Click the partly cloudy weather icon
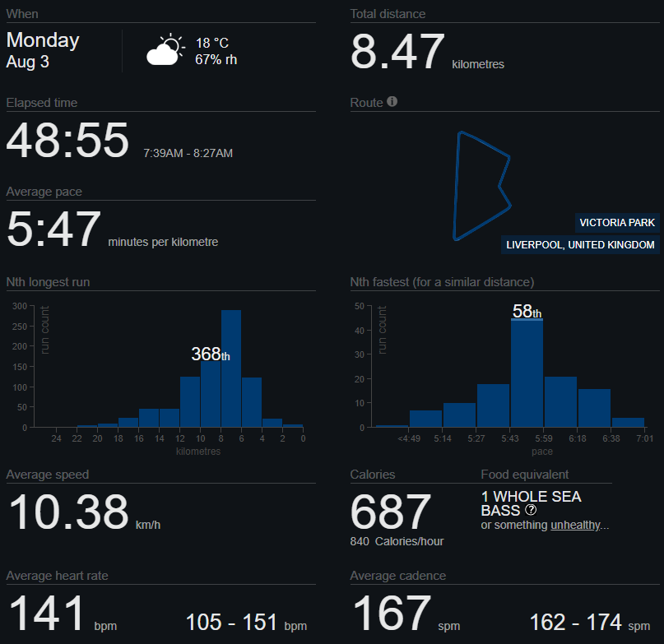The height and width of the screenshot is (644, 664). (x=166, y=49)
